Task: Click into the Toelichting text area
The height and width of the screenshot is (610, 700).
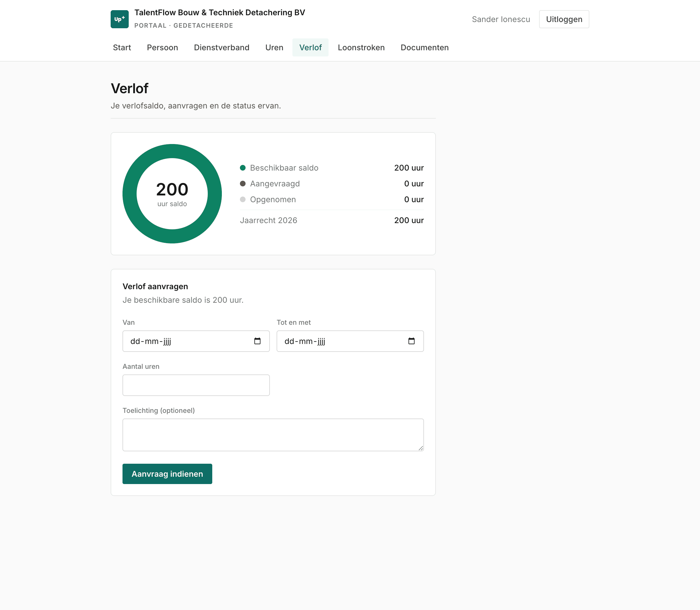Action: click(x=273, y=435)
